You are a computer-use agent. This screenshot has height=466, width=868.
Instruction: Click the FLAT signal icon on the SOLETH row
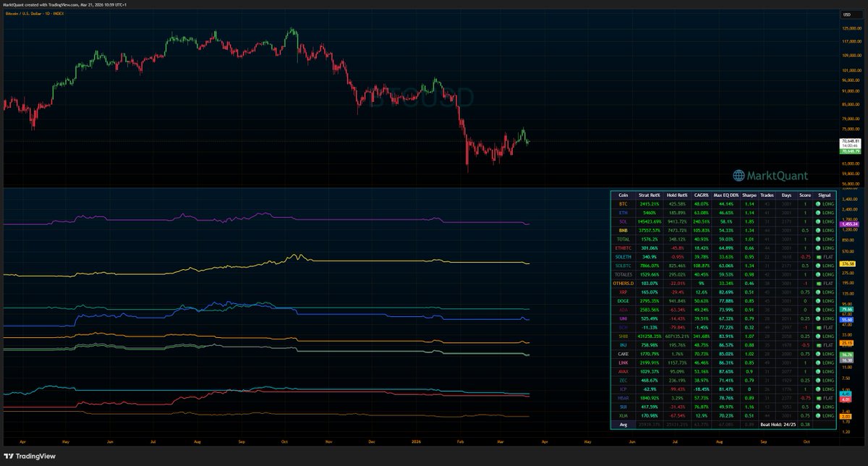tap(819, 257)
